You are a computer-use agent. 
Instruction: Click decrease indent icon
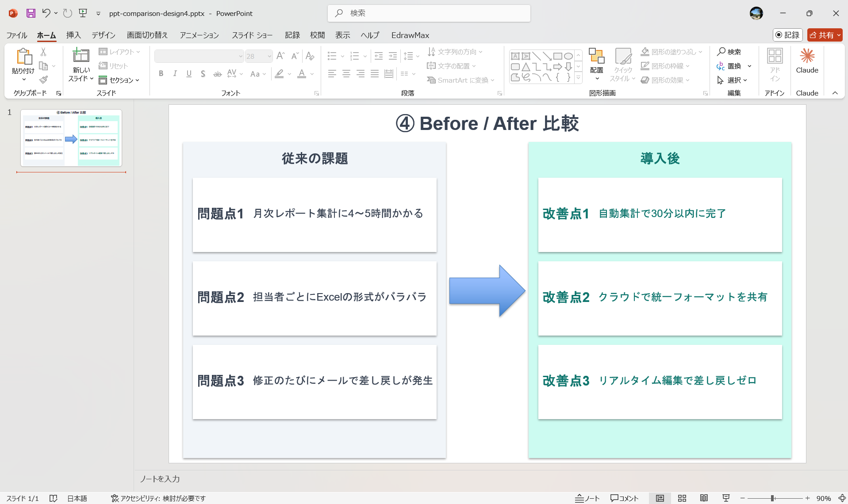379,56
